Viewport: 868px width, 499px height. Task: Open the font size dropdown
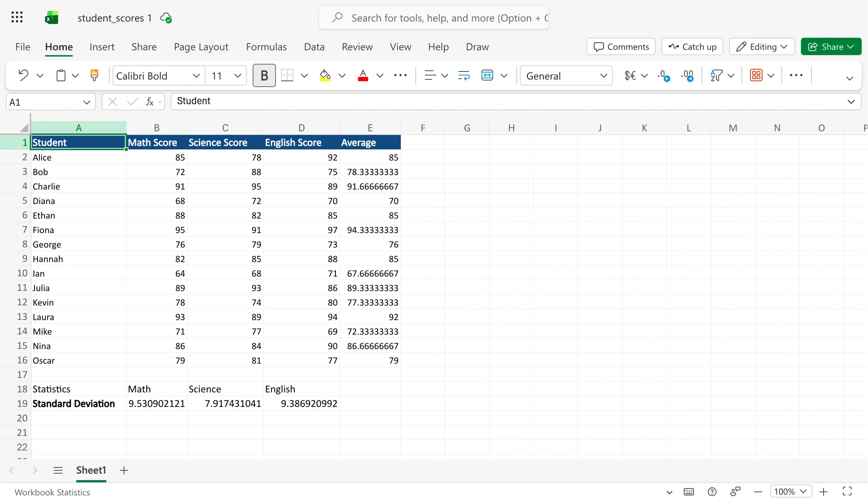237,76
